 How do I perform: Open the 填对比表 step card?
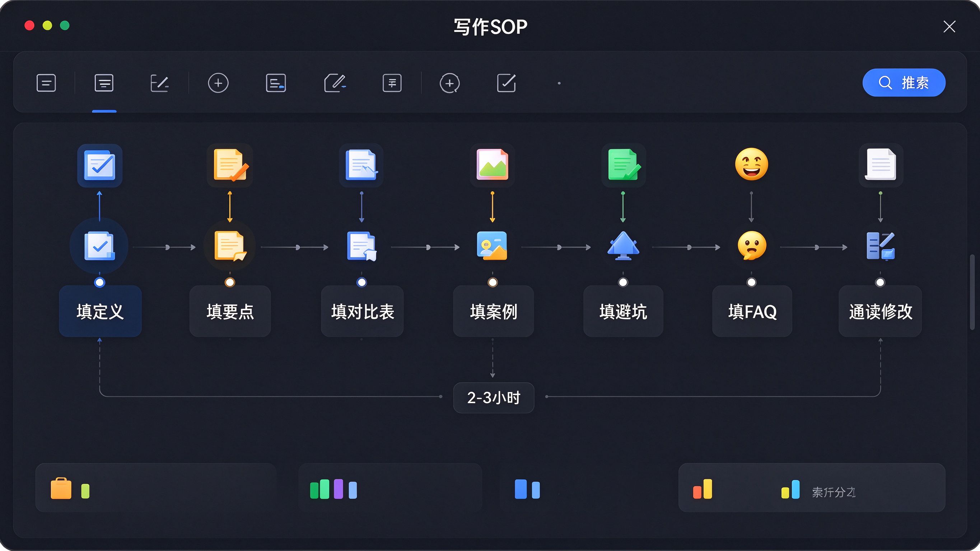click(x=362, y=311)
